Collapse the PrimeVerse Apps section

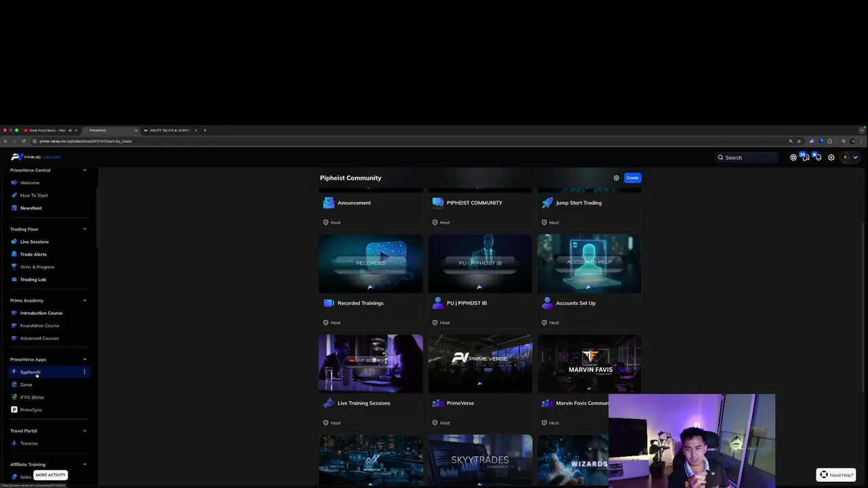85,359
